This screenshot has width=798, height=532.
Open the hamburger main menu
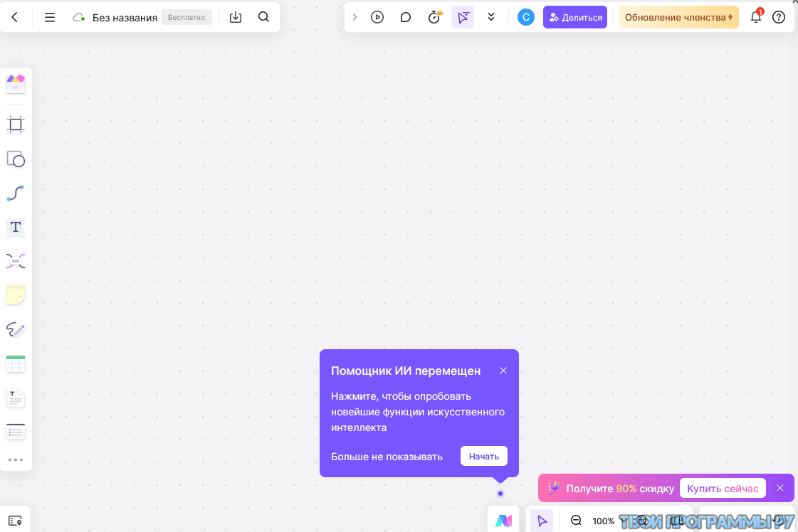point(49,17)
